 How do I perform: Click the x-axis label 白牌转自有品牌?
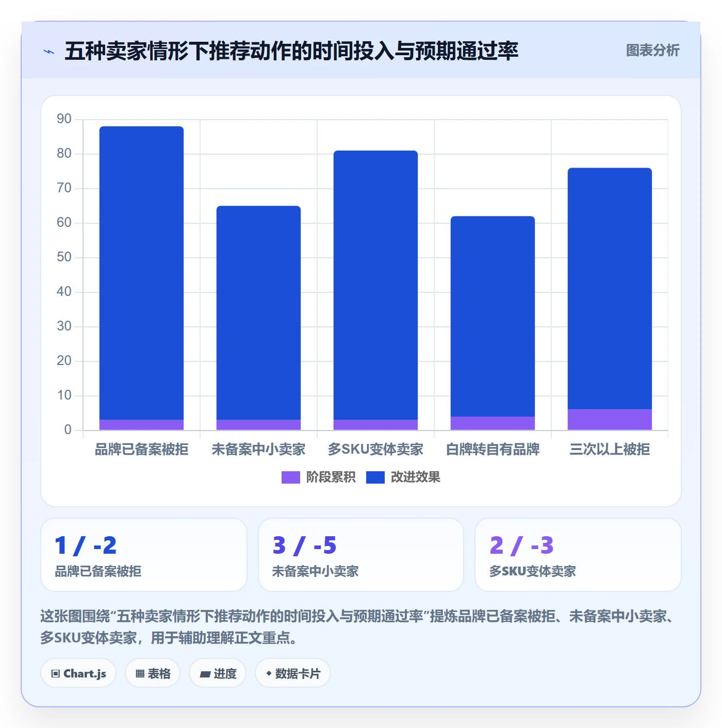(x=493, y=450)
